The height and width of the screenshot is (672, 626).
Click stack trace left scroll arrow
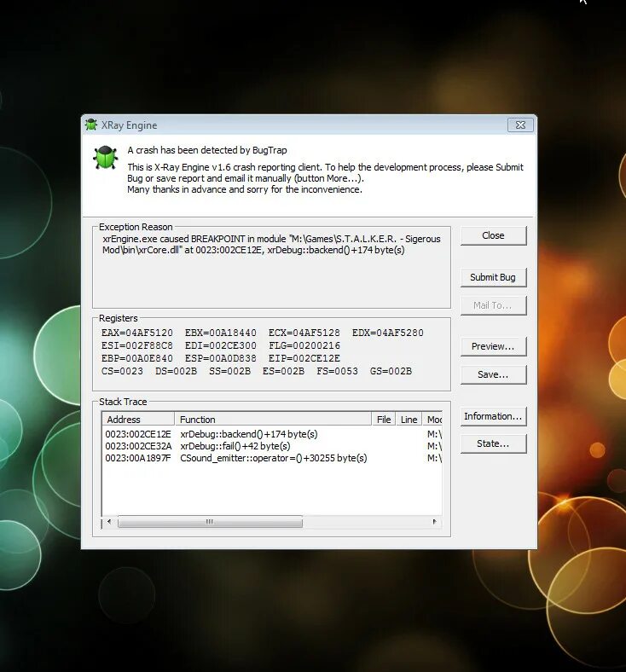(109, 522)
